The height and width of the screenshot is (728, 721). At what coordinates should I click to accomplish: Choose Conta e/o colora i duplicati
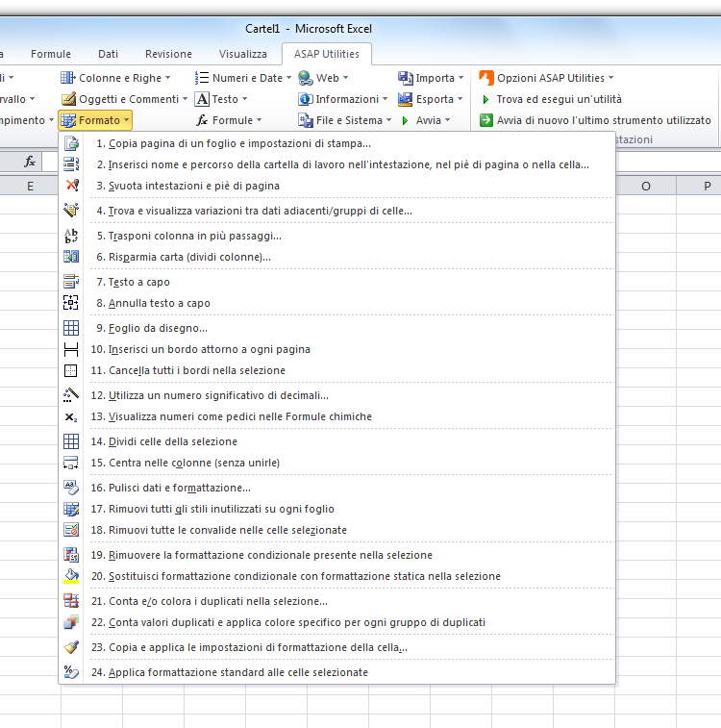[x=337, y=601]
